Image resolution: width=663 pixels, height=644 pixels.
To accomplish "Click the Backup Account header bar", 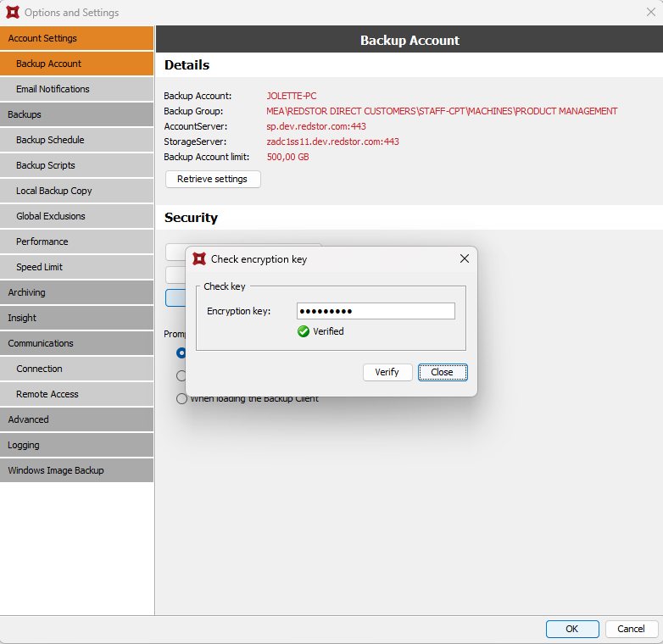I will [x=409, y=40].
